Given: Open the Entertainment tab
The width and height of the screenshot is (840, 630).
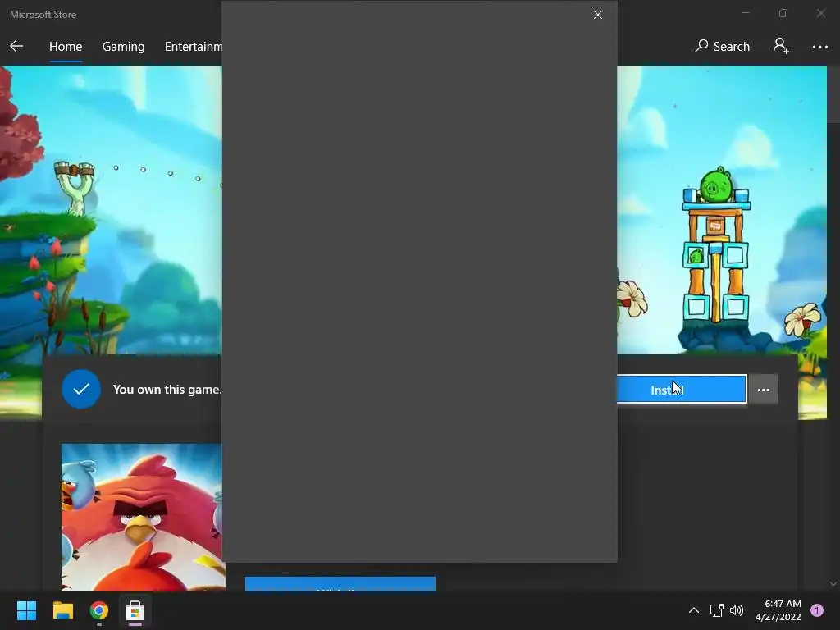Looking at the screenshot, I should [x=194, y=47].
